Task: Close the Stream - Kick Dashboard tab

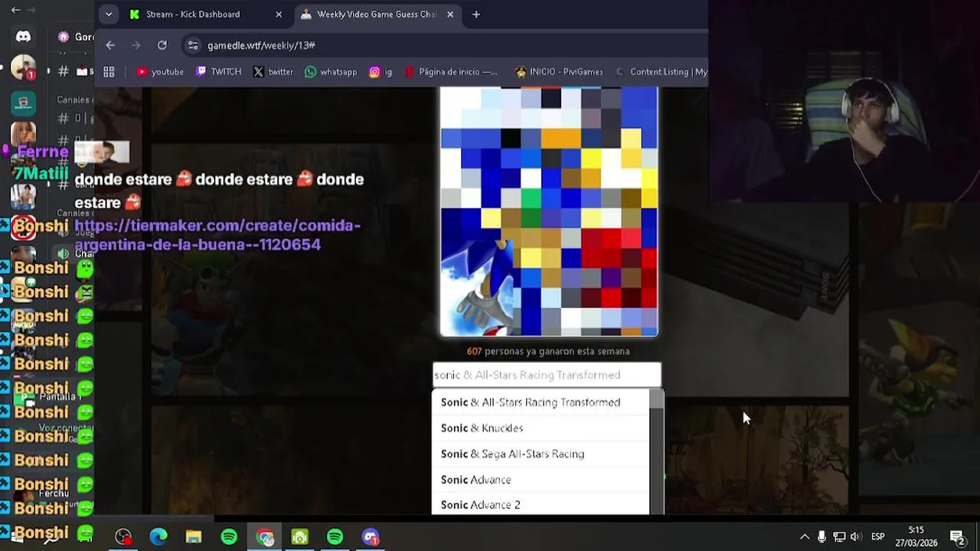Action: click(x=279, y=14)
